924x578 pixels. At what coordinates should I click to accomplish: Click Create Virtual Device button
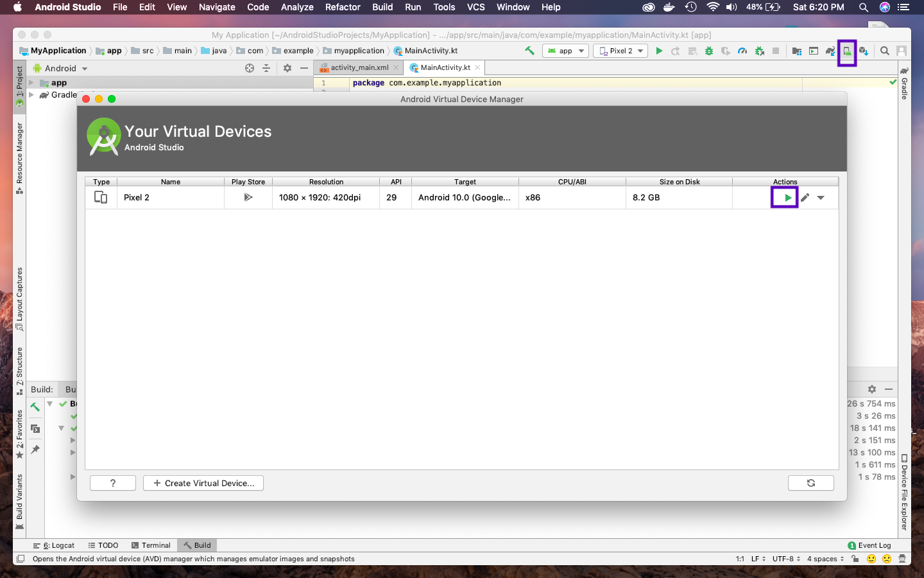203,483
